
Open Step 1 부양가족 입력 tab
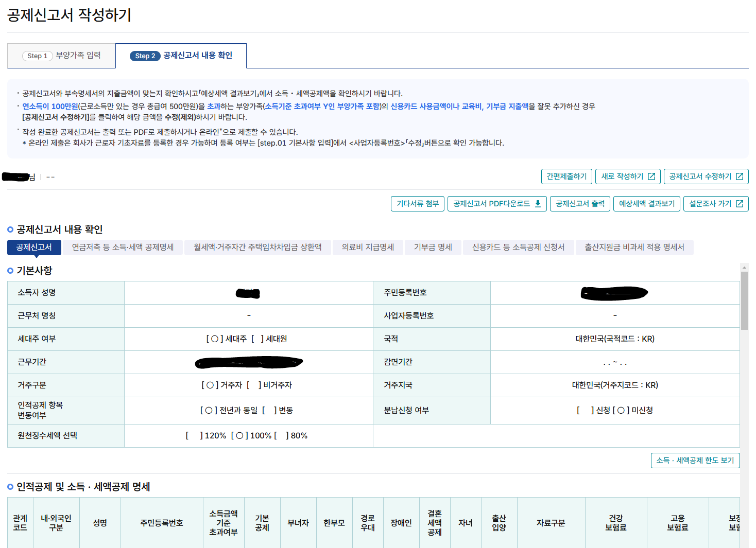coord(61,56)
